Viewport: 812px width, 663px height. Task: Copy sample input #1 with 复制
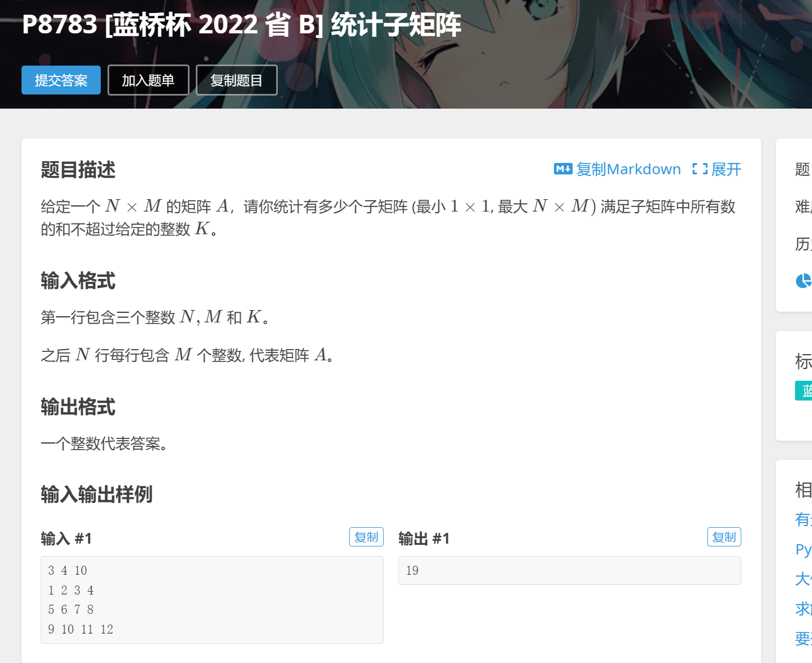point(366,537)
